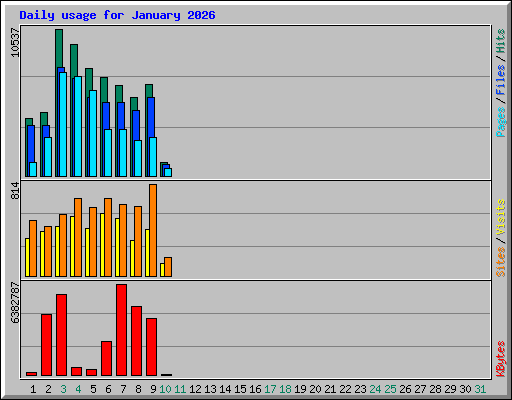The height and width of the screenshot is (400, 512).
Task: Click the green day '10' label on the x-axis
Action: 165,389
